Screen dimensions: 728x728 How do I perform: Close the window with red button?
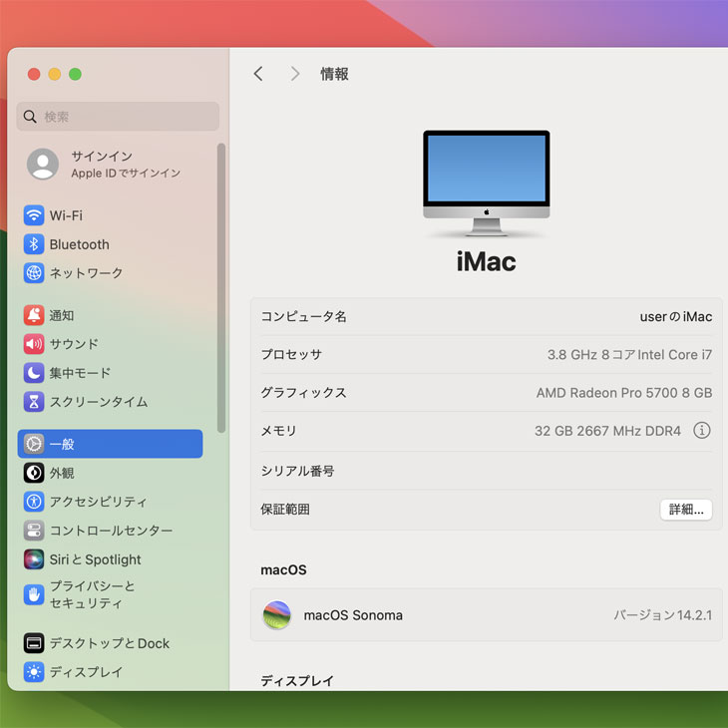coord(34,74)
